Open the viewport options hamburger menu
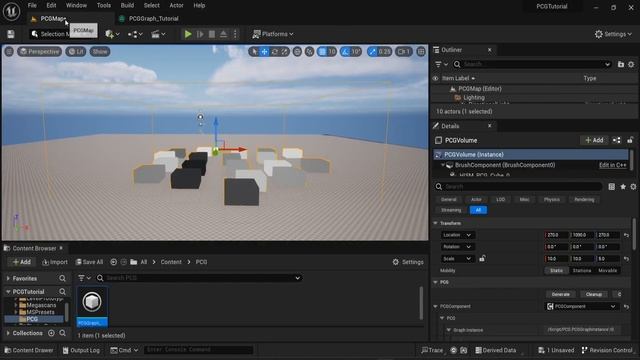640x360 pixels. [9, 51]
